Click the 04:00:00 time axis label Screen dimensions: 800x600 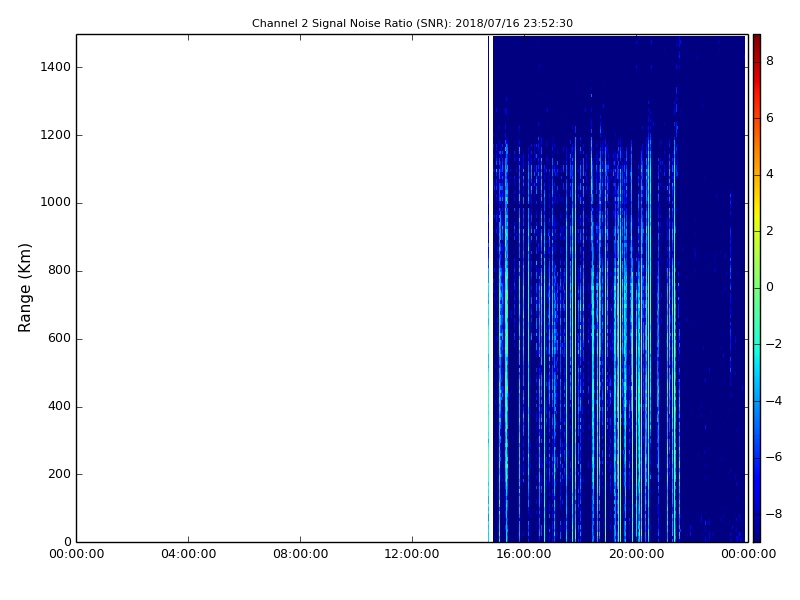(188, 554)
